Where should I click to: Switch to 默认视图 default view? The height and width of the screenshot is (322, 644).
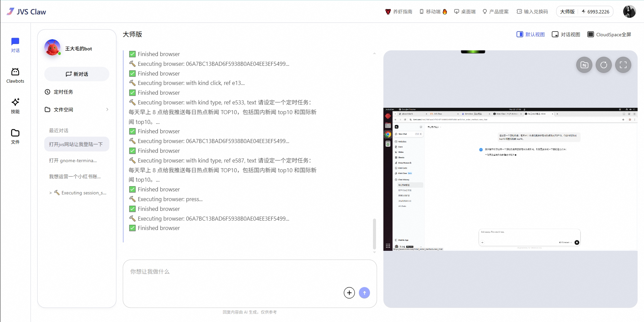tap(531, 34)
